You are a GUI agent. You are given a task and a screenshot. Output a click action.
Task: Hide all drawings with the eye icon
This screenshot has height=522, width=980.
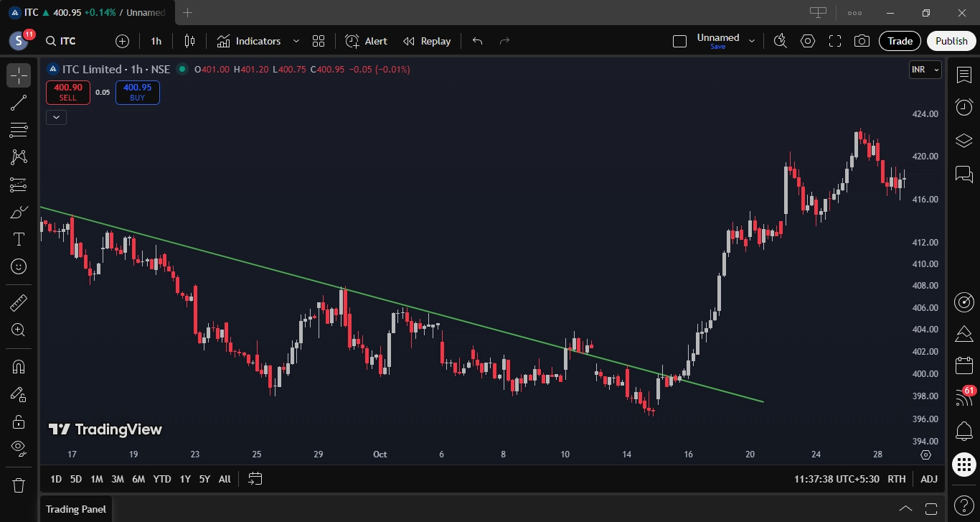[19, 449]
